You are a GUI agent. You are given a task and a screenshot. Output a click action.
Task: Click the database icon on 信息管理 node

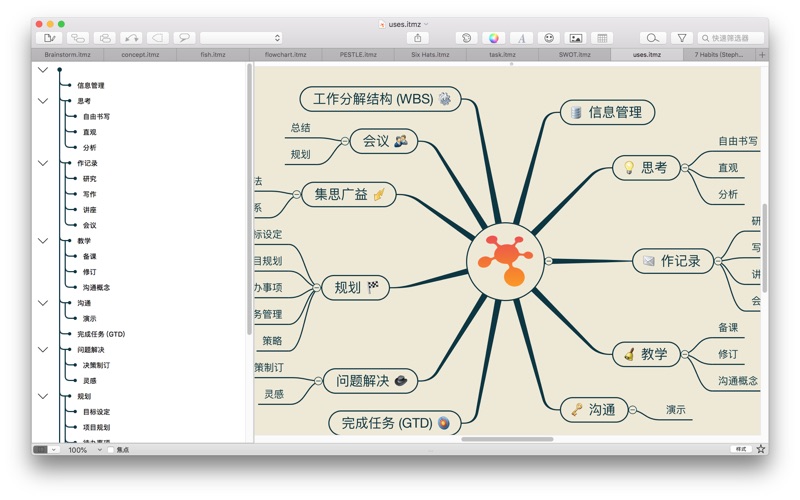(x=576, y=112)
